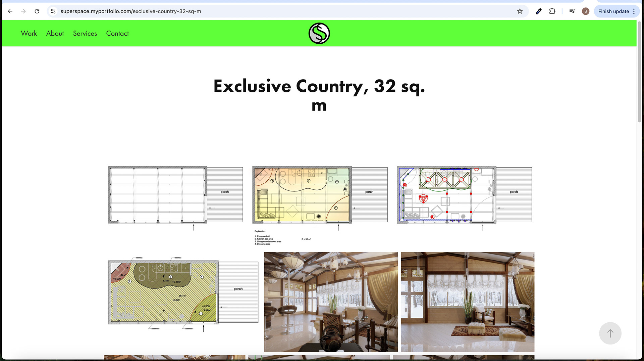Click the page's vertical scrollbar thumb

(640, 72)
